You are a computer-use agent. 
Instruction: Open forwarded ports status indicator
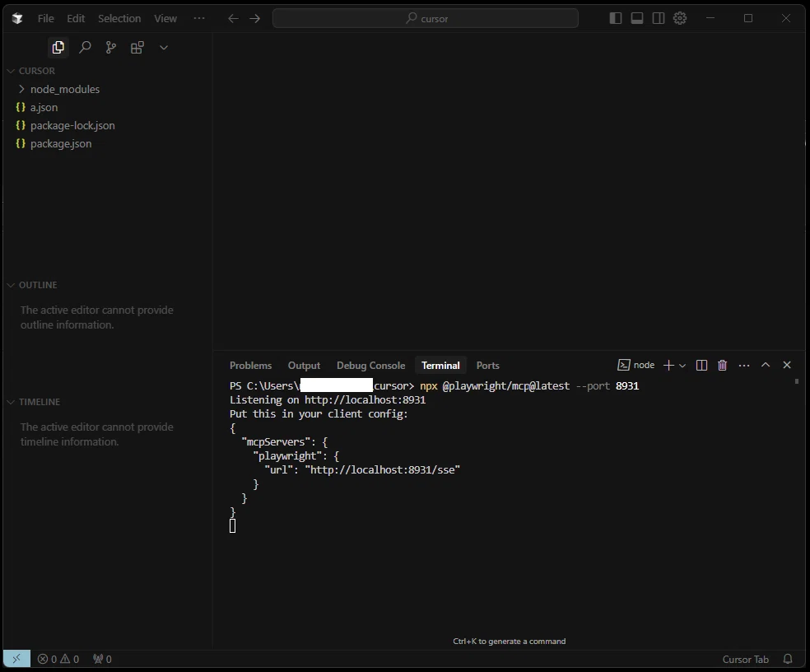tap(102, 659)
